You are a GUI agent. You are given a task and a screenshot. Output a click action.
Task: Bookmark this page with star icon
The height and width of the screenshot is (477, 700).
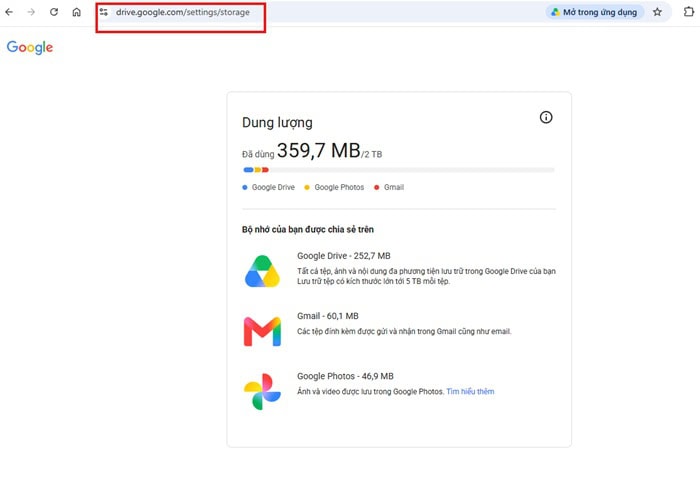657,12
